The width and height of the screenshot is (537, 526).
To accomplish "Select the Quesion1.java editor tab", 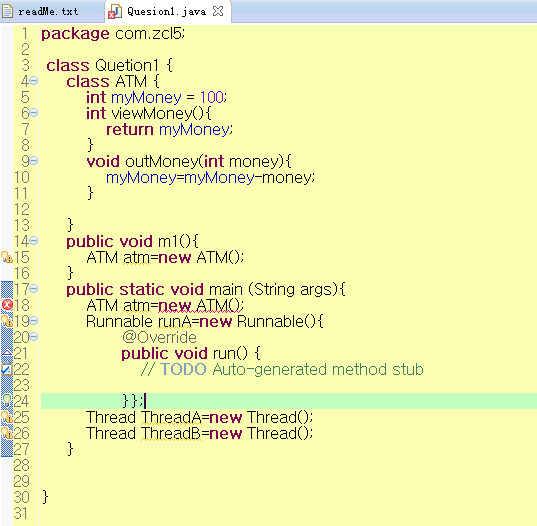I will (166, 12).
